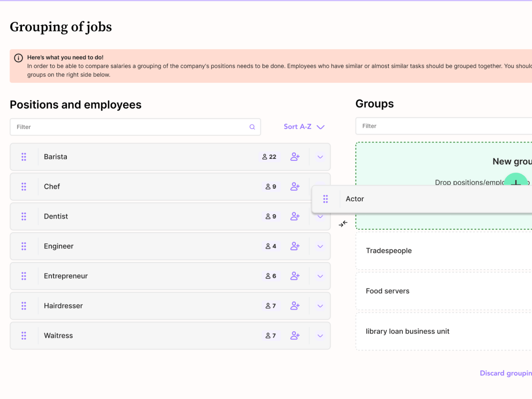This screenshot has width=532, height=399.
Task: Click the Barista position name
Action: point(56,157)
